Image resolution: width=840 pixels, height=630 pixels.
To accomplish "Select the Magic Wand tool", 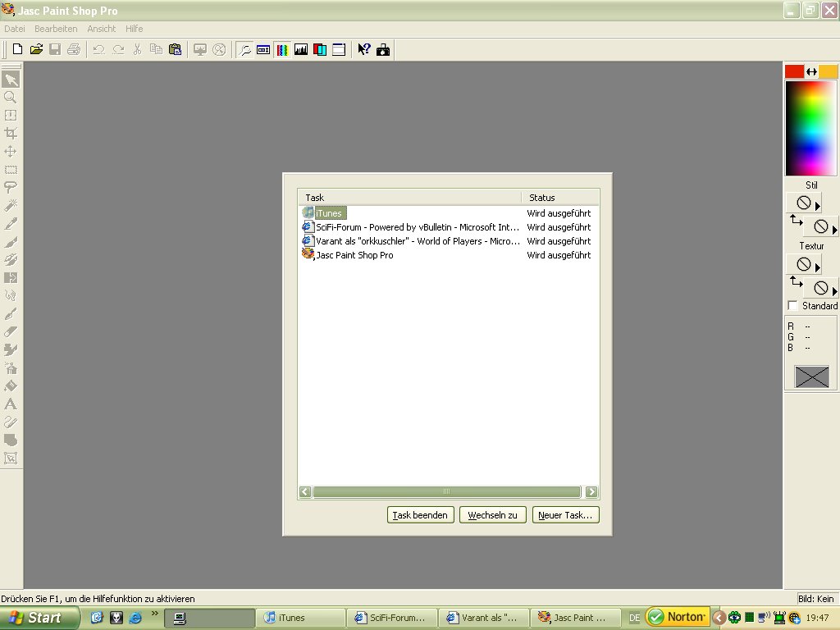I will (11, 206).
